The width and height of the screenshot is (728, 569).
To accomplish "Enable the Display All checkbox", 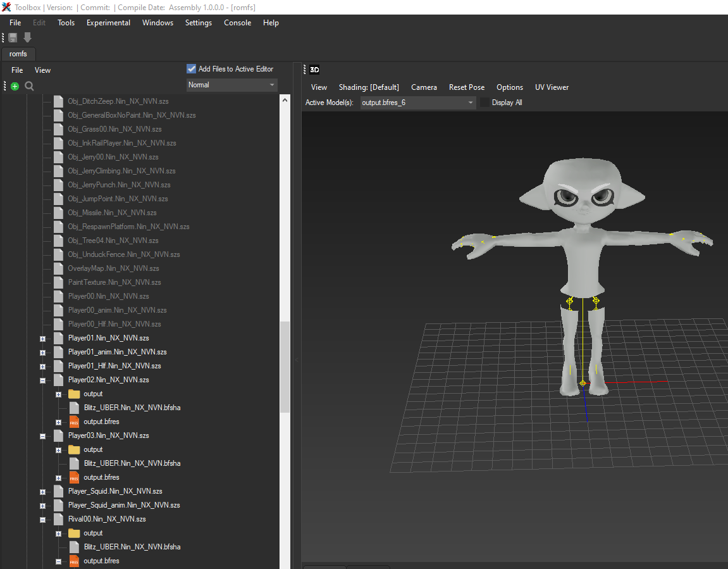I will tap(484, 103).
